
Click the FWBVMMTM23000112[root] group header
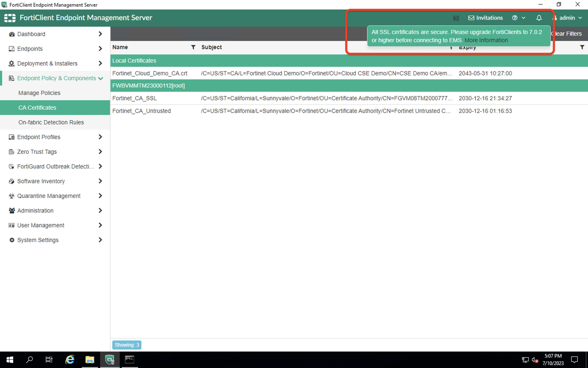(x=349, y=86)
